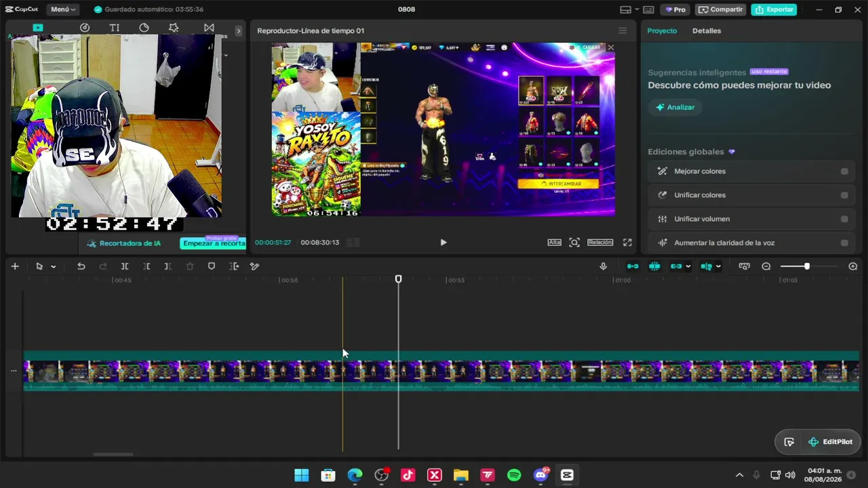The width and height of the screenshot is (868, 488).
Task: Click the Analizar button
Action: pyautogui.click(x=675, y=107)
